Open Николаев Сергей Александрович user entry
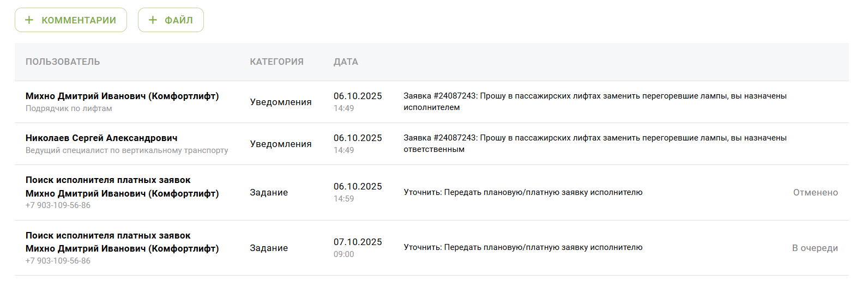 point(101,138)
